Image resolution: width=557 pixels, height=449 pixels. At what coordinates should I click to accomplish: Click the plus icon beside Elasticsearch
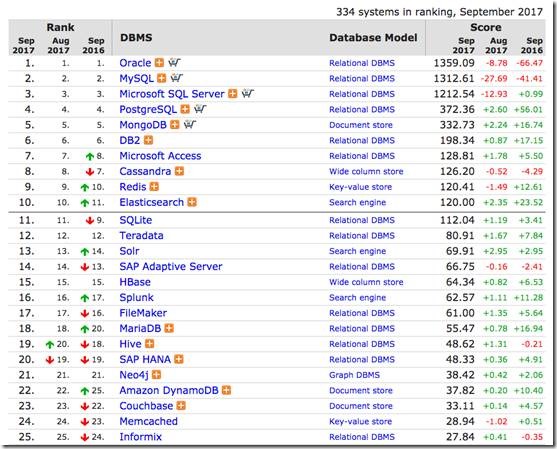192,202
